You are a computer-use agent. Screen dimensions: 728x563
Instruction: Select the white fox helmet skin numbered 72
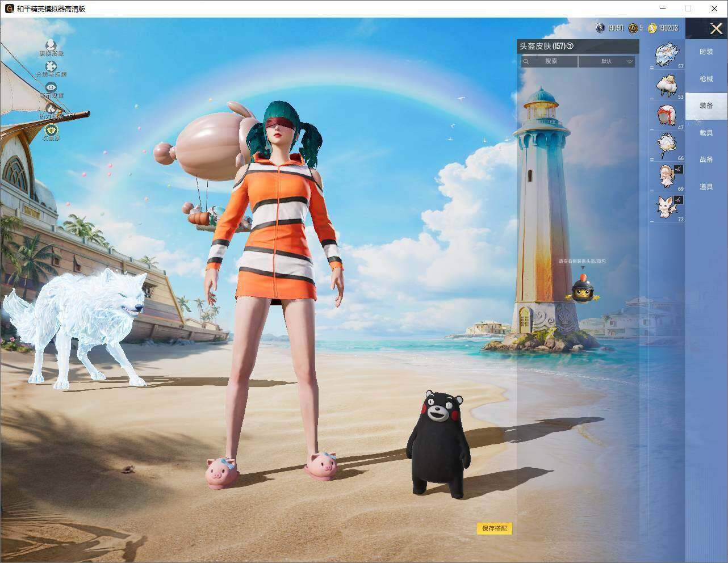[x=667, y=208]
